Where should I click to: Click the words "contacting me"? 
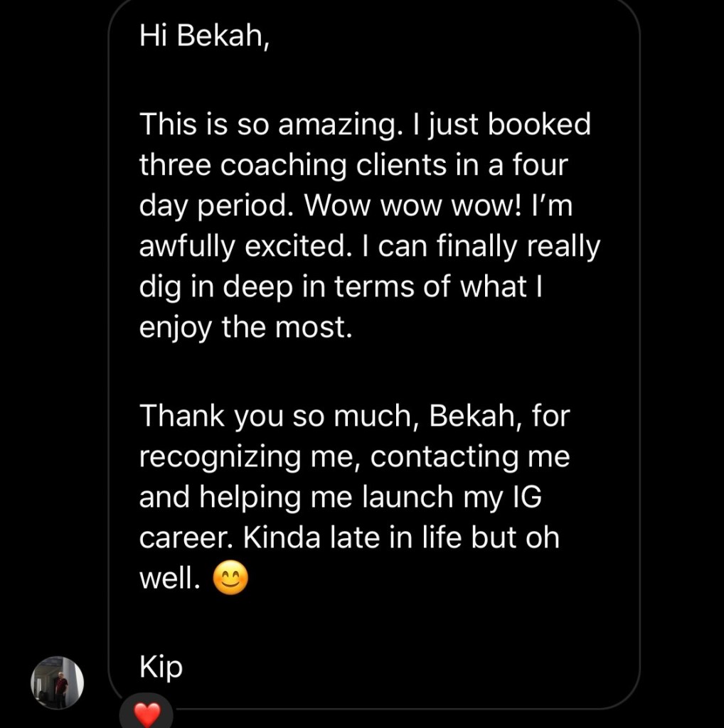click(470, 457)
